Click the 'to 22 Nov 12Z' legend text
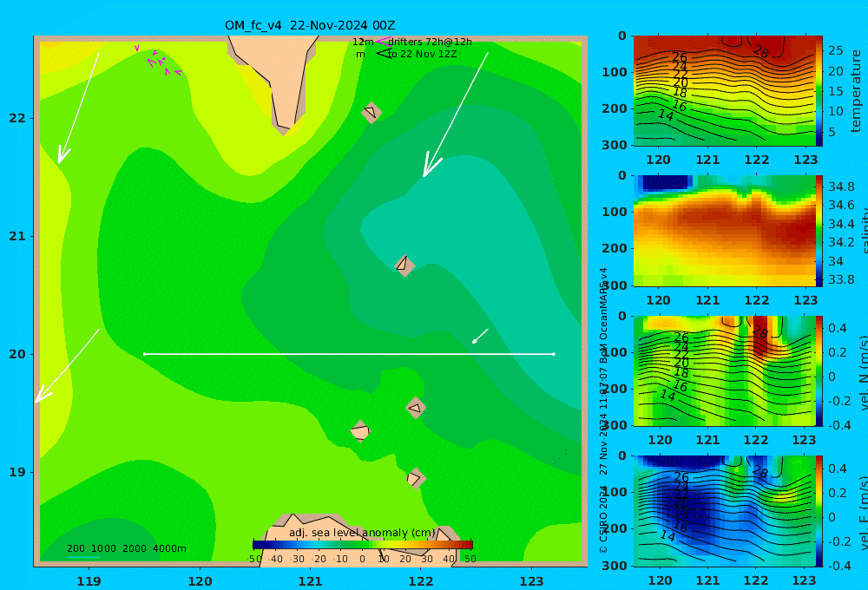This screenshot has width=868, height=590. coord(423,54)
